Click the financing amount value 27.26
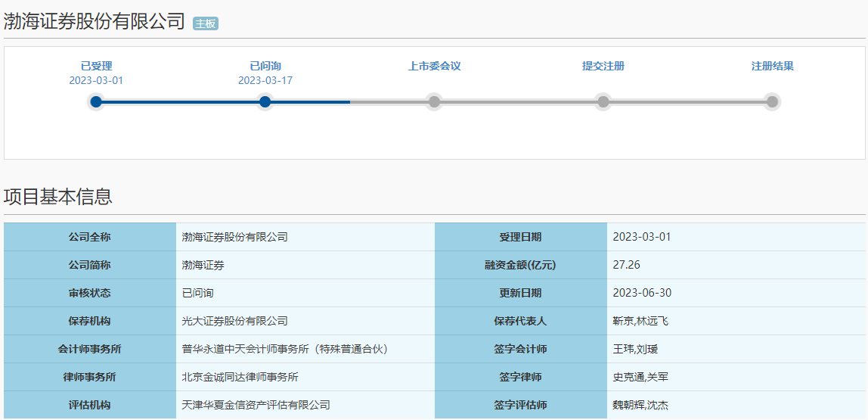 click(626, 265)
